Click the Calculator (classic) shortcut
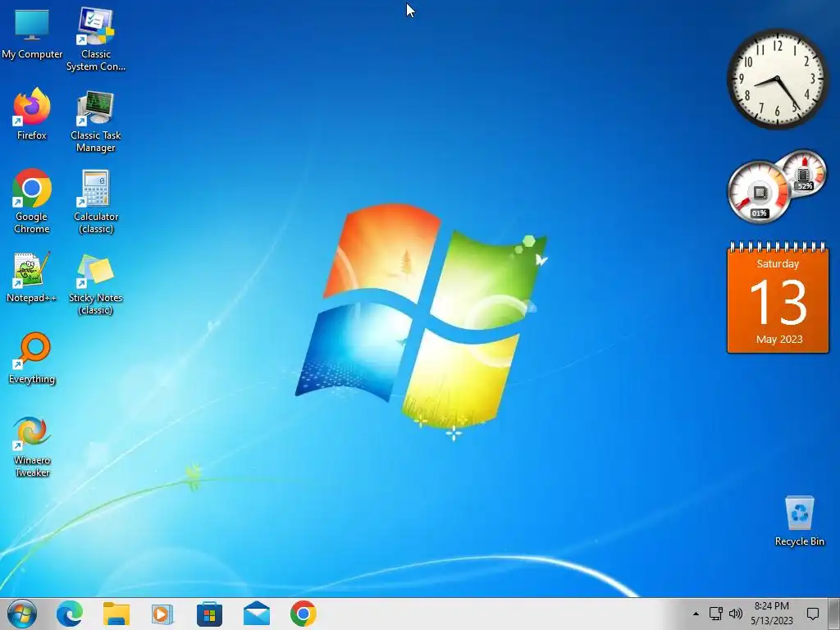Viewport: 840px width, 630px height. 95,202
